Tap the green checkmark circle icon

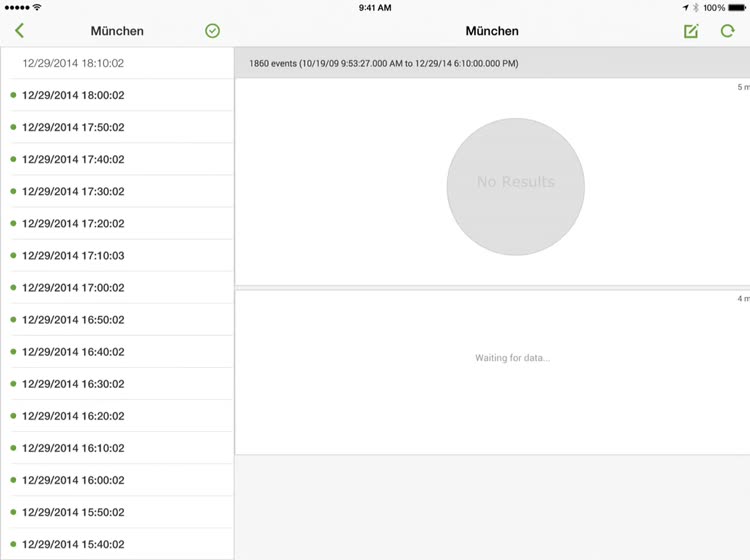[212, 31]
